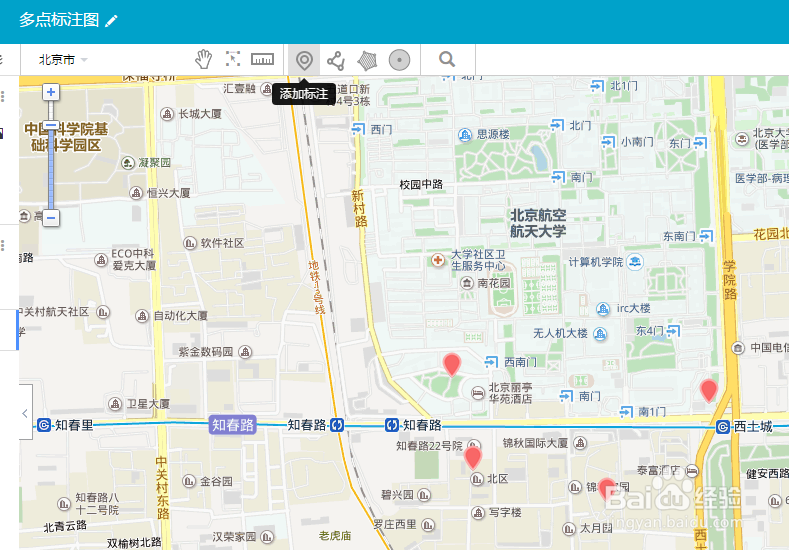This screenshot has height=550, width=789.
Task: Click the irc大楼 building icon
Action: [x=603, y=309]
